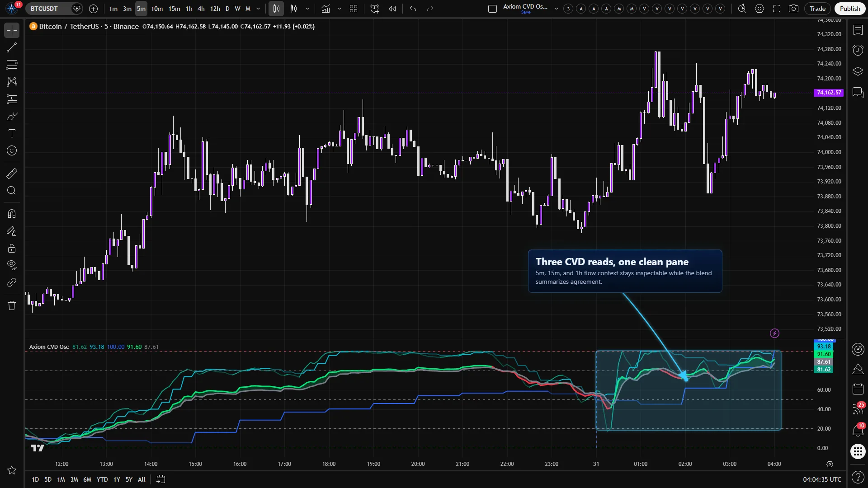Toggle the purple lightning indicator button
Screen dimensions: 868x488
point(774,333)
